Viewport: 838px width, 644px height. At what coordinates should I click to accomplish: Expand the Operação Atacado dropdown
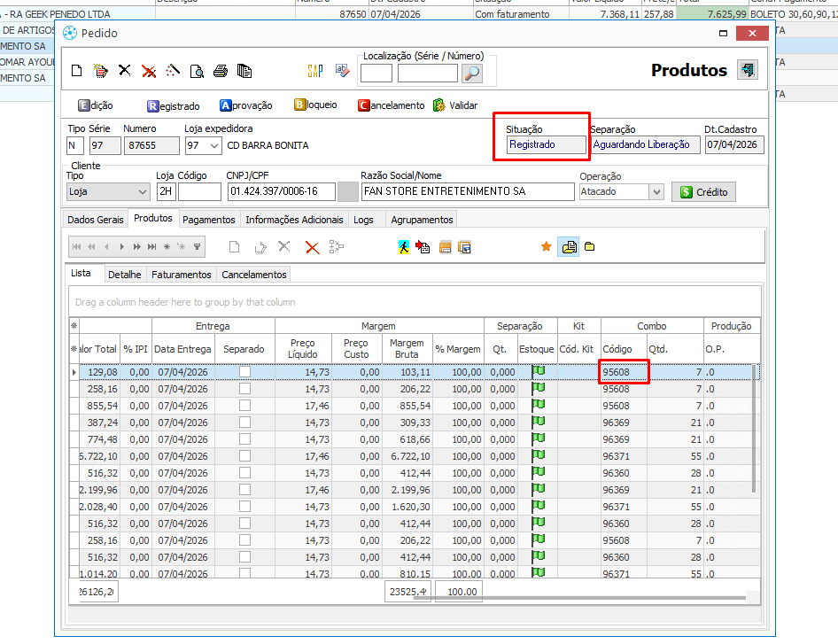pos(656,191)
